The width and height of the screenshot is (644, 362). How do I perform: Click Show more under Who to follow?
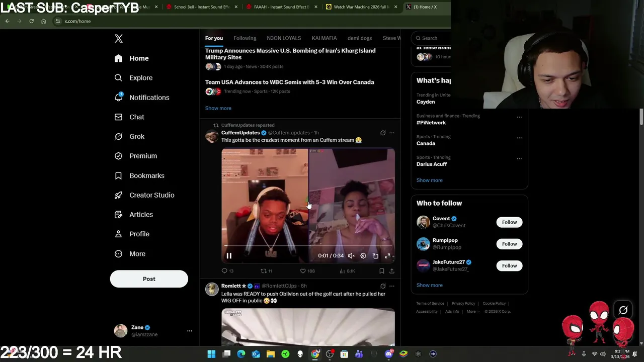[x=430, y=285]
